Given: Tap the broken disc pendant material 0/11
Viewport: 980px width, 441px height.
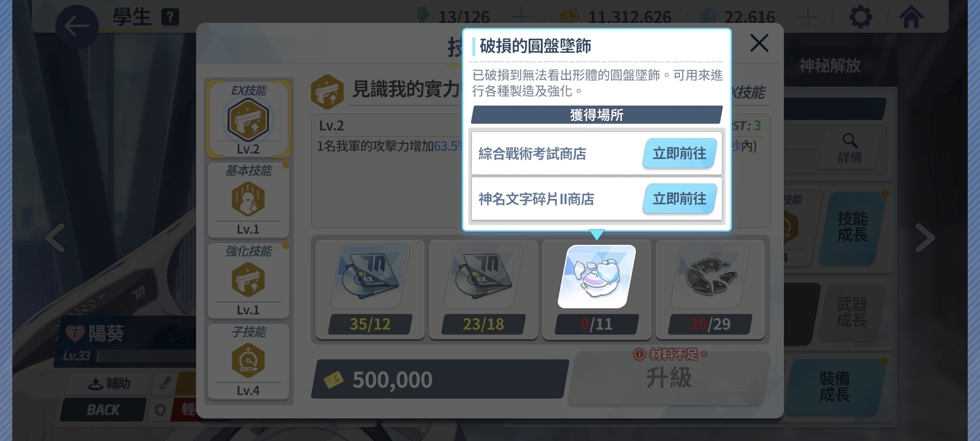Looking at the screenshot, I should coord(597,289).
